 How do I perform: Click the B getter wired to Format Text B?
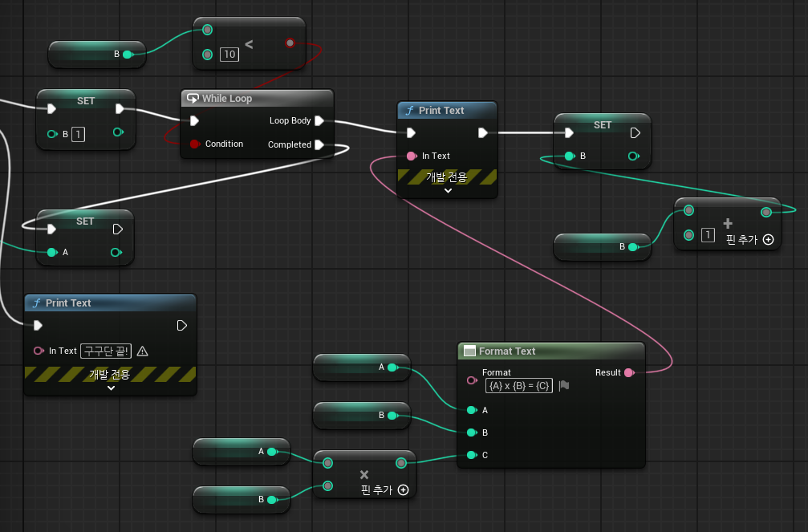point(362,415)
